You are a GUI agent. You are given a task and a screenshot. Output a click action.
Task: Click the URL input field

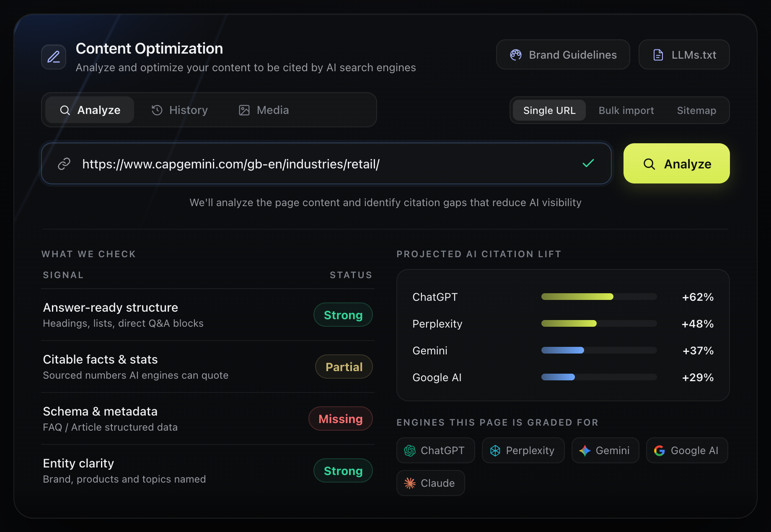(x=326, y=163)
